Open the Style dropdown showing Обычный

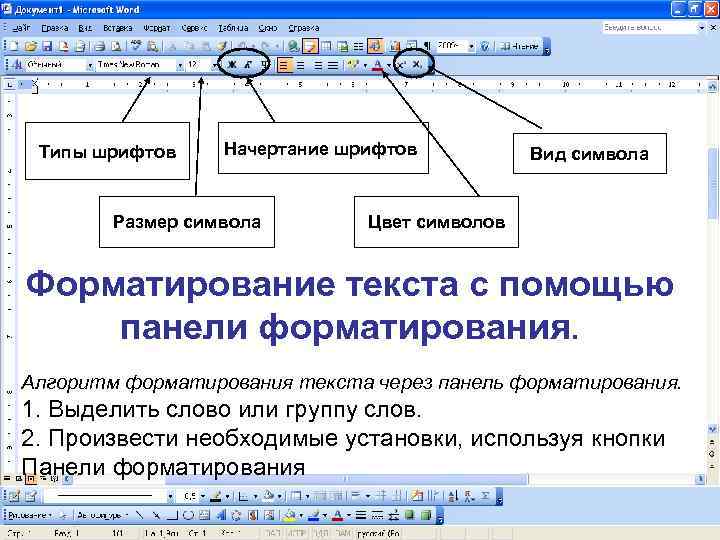pos(90,65)
